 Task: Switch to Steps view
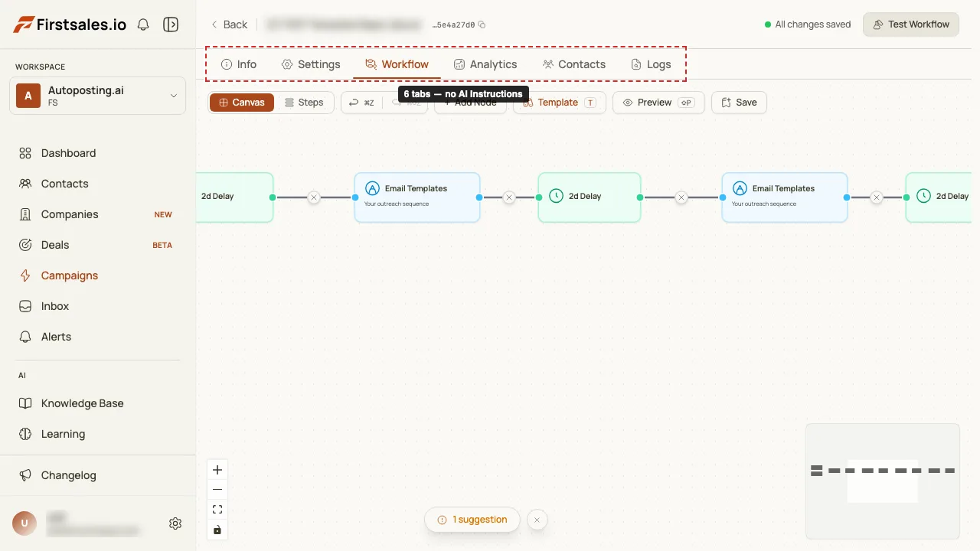[304, 103]
